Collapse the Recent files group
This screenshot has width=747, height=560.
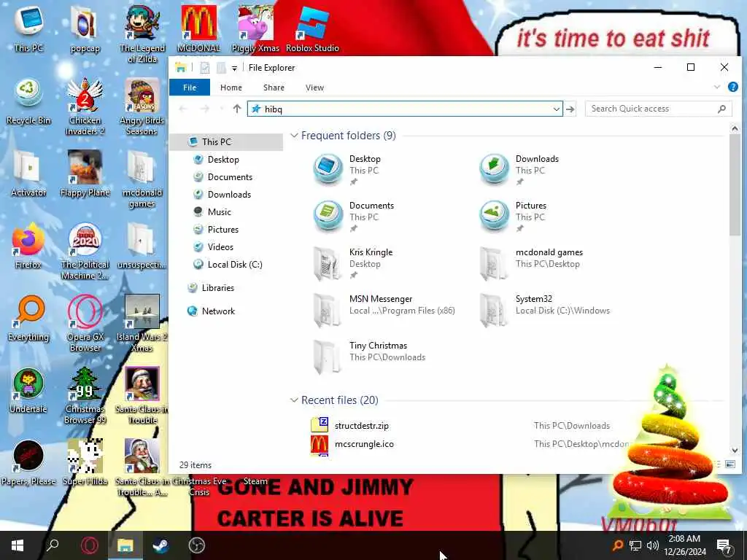294,400
